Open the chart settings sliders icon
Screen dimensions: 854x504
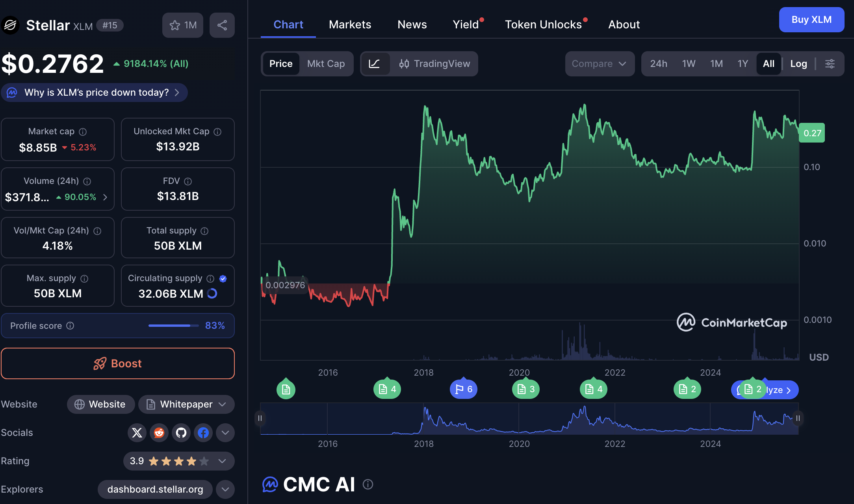(x=830, y=64)
